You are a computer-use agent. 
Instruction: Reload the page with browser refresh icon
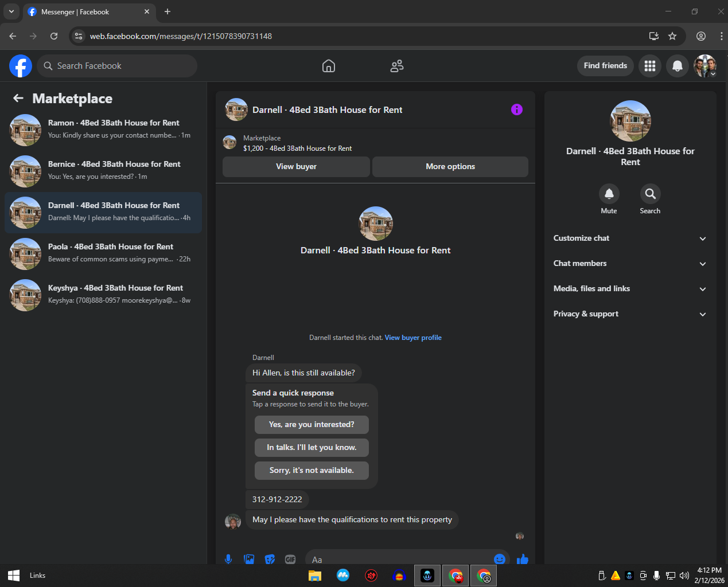(x=54, y=36)
